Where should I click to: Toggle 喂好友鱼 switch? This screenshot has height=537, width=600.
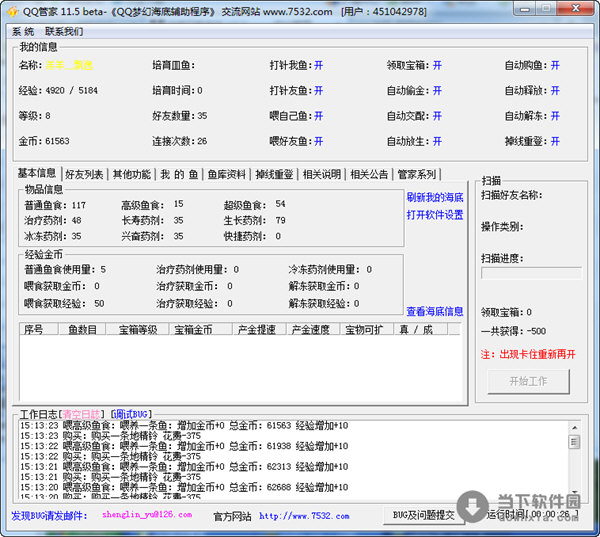click(319, 142)
